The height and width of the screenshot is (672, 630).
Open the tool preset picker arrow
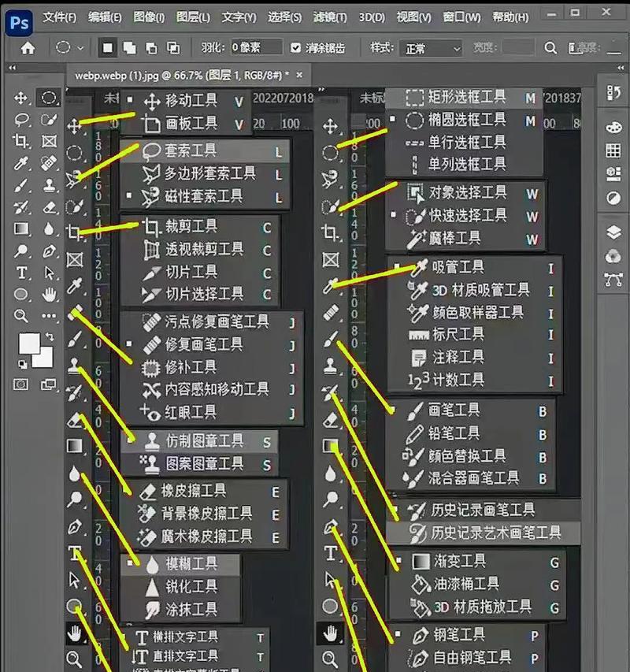[x=80, y=48]
